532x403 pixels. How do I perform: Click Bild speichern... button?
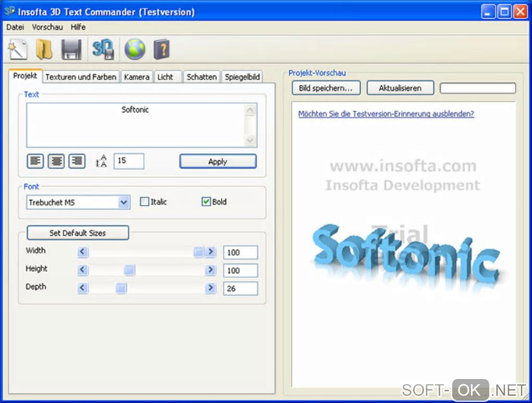(325, 88)
